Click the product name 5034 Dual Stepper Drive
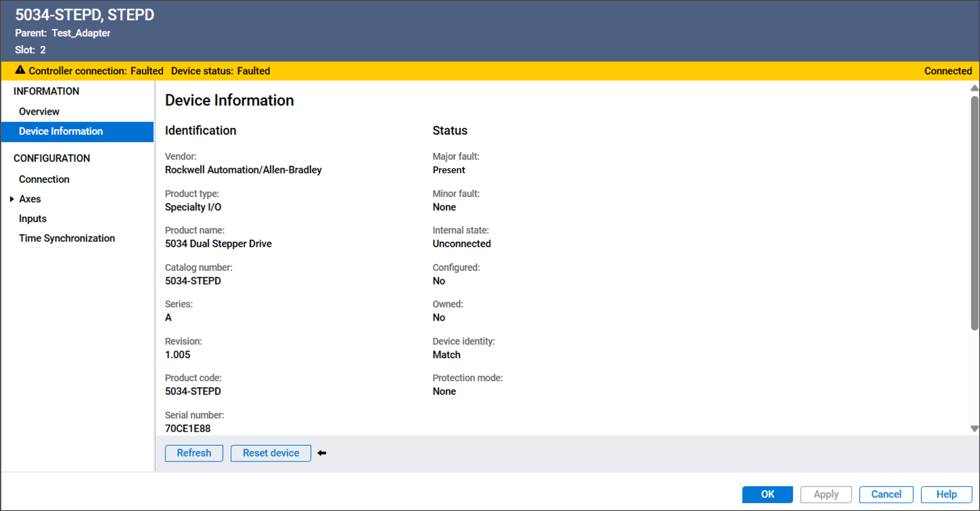 point(218,244)
